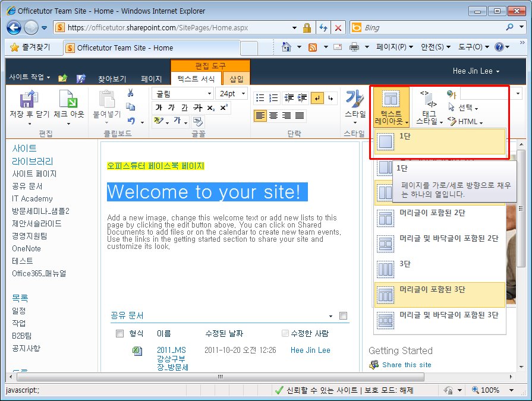Toggle left-to-right text direction
Screen dimensions: 532x401
click(x=317, y=98)
